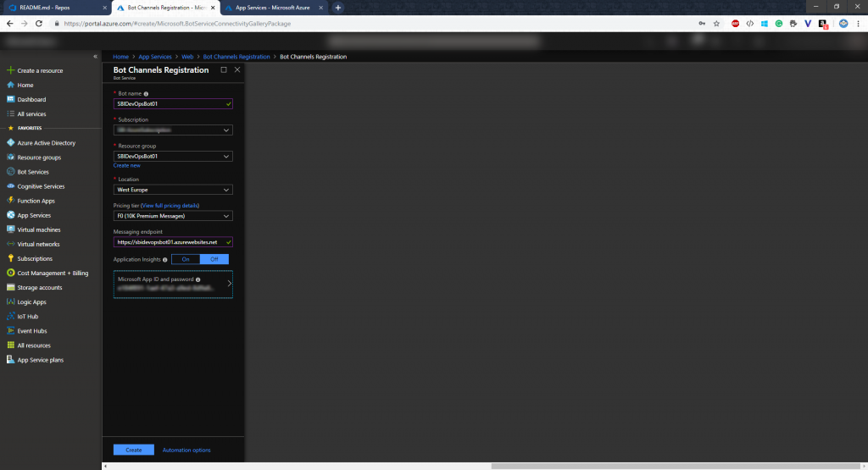Viewport: 868px width, 470px height.
Task: Turn Application Insights On
Action: point(186,259)
